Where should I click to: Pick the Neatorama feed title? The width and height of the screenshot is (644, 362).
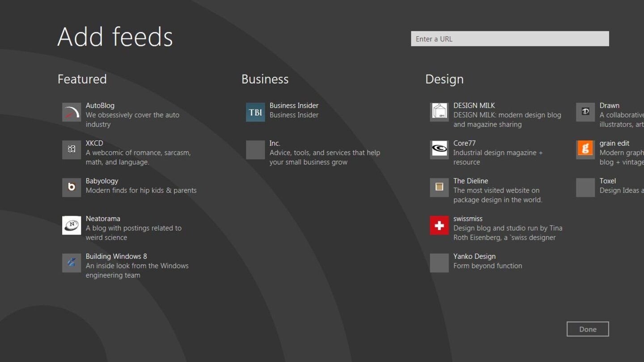(x=103, y=219)
